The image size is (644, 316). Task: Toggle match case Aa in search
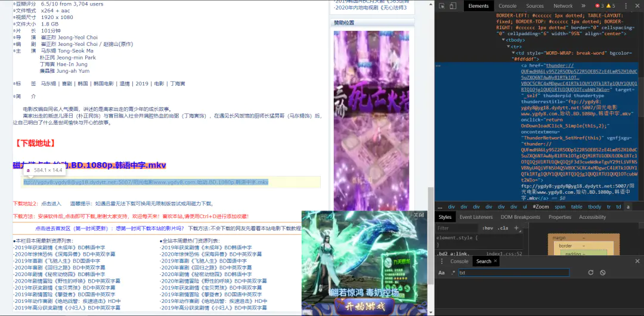click(441, 272)
